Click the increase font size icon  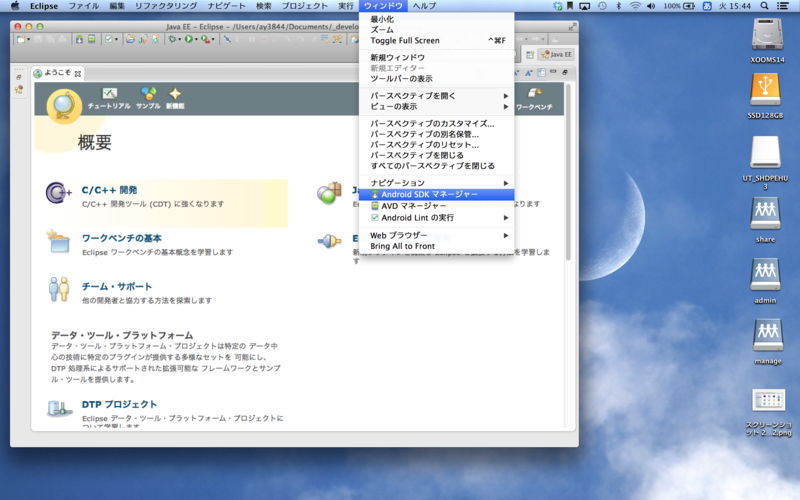pyautogui.click(x=529, y=73)
